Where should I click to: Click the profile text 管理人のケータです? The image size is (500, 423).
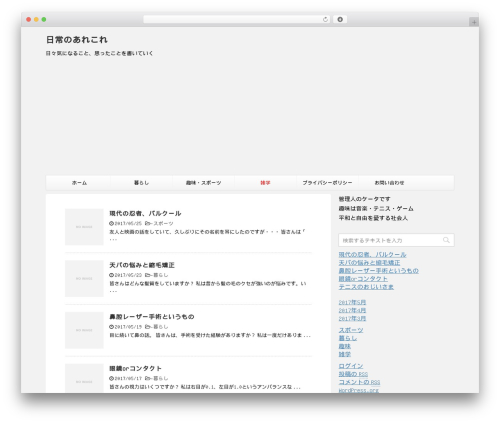[x=364, y=199]
